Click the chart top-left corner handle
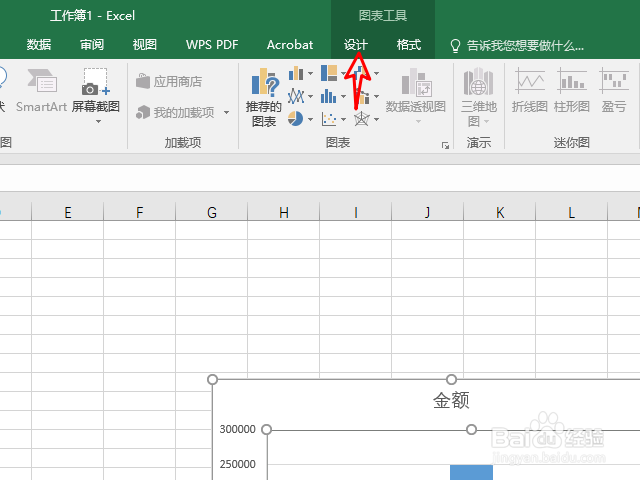Viewport: 640px width, 480px height. pos(212,380)
